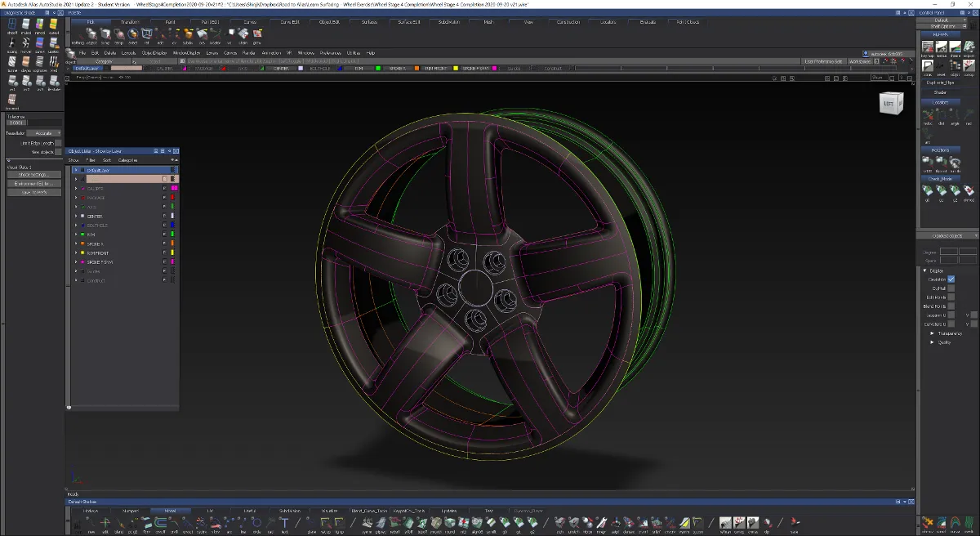Image resolution: width=980 pixels, height=536 pixels.
Task: Open the Tessellator Accurate dropdown
Action: [x=43, y=133]
